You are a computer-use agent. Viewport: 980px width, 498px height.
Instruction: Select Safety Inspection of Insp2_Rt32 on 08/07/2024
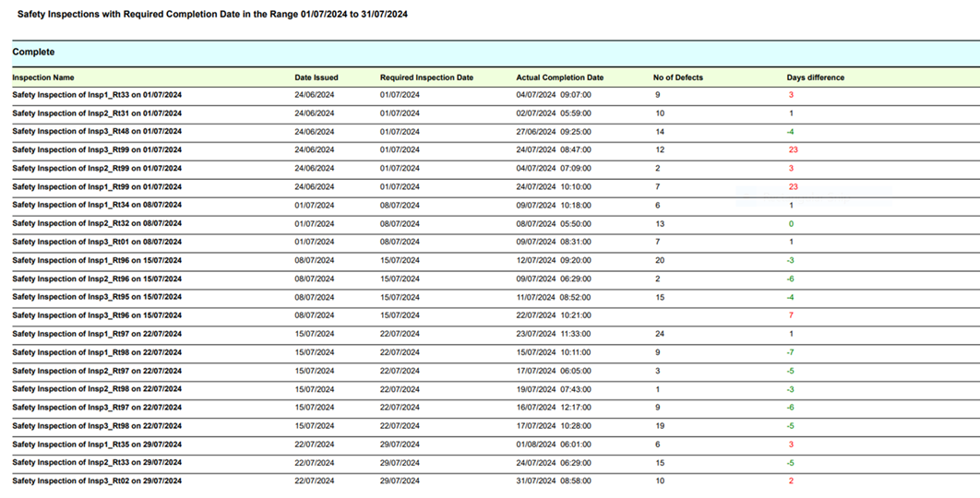click(x=97, y=223)
